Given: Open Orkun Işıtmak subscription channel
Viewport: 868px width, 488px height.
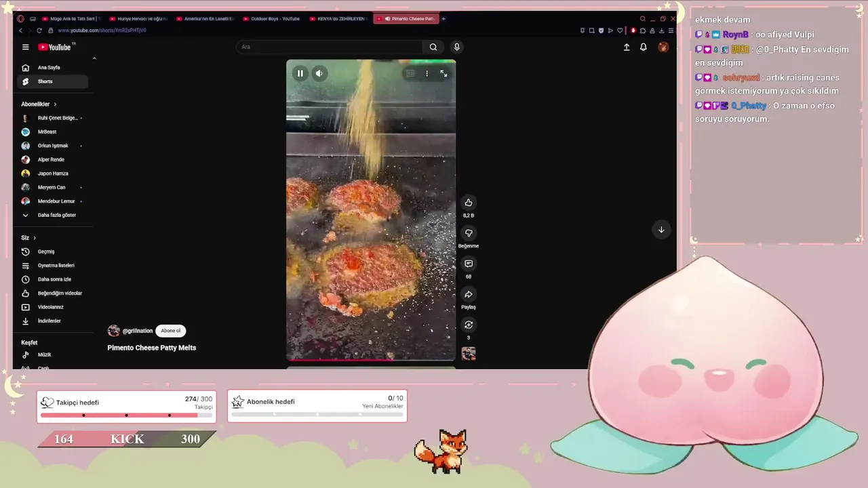Looking at the screenshot, I should [x=53, y=146].
